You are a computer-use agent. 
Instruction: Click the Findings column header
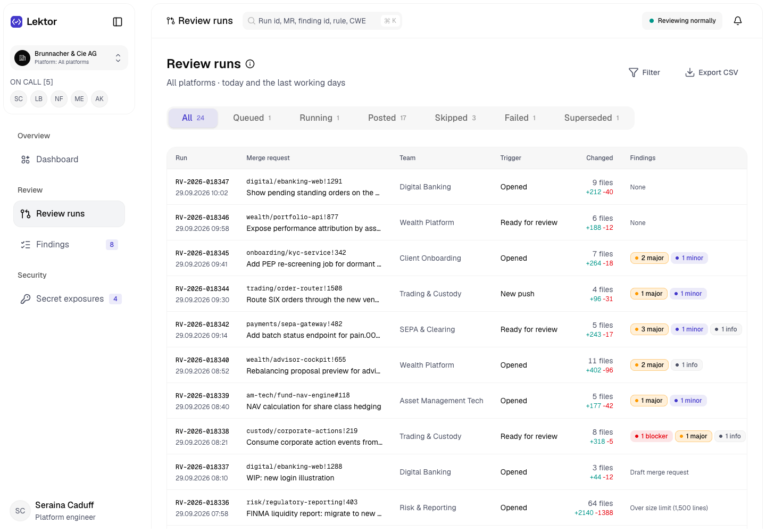click(643, 158)
